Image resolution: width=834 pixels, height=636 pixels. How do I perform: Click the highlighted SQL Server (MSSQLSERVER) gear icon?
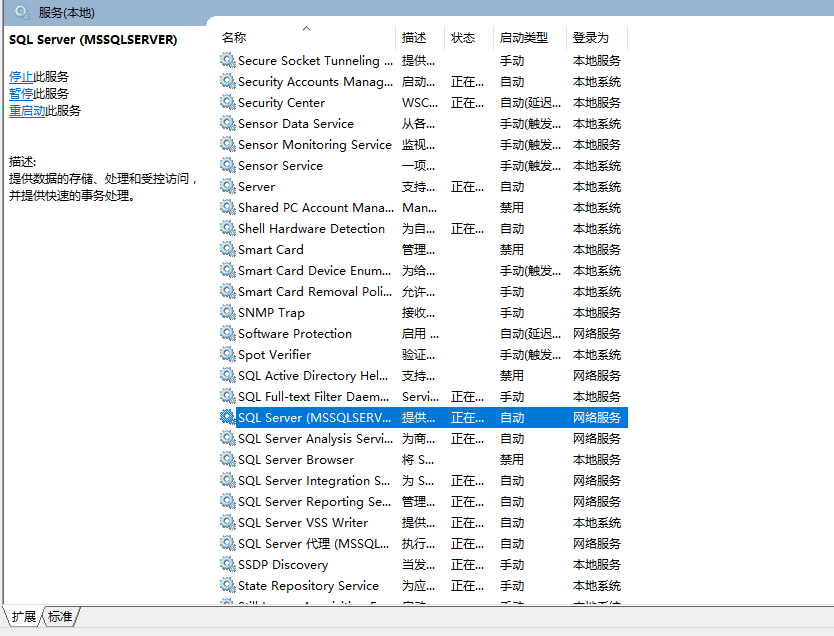(x=228, y=417)
